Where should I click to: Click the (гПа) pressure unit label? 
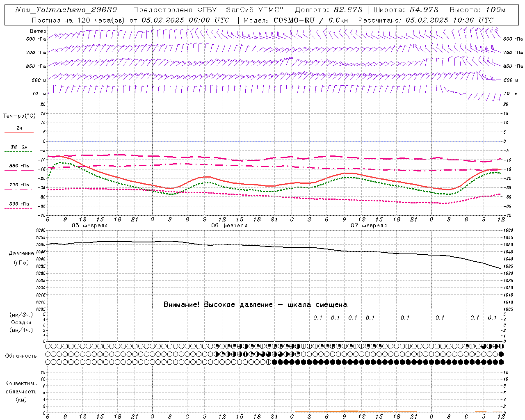point(21,262)
